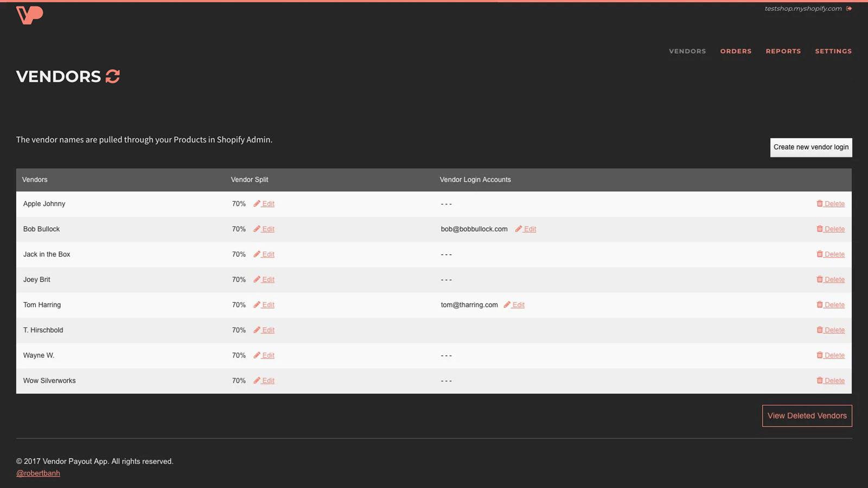Open the @robertbanh link in the footer
Image resolution: width=868 pixels, height=488 pixels.
(x=38, y=473)
